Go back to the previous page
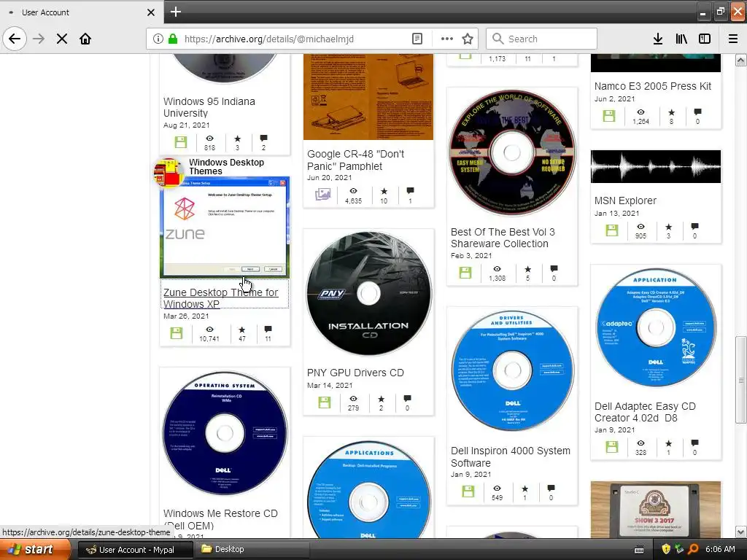This screenshot has height=560, width=747. (x=15, y=39)
